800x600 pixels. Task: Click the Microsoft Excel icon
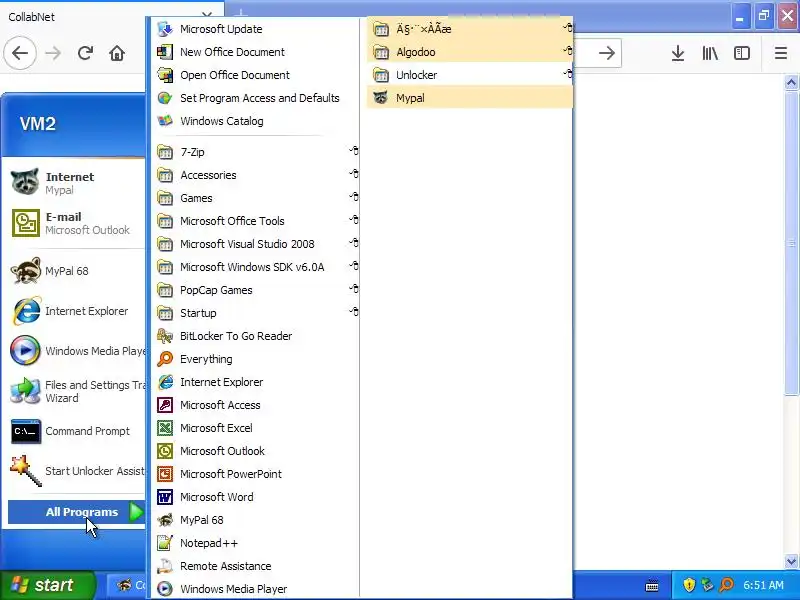coord(165,428)
